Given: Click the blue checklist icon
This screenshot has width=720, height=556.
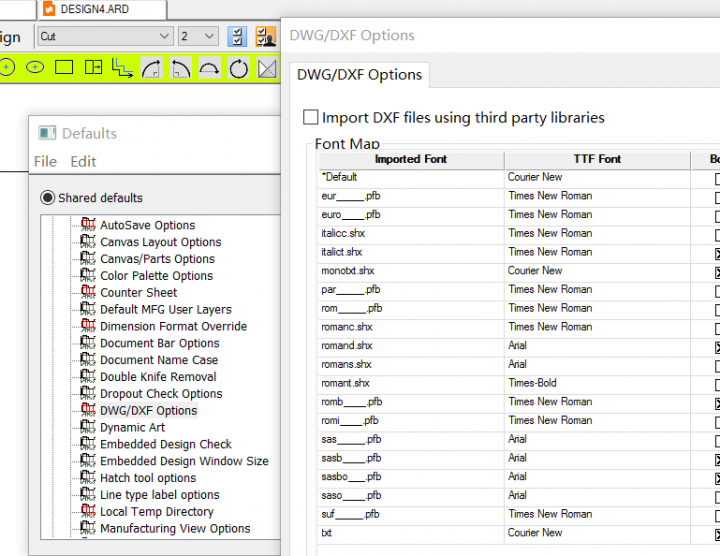Looking at the screenshot, I should (237, 37).
